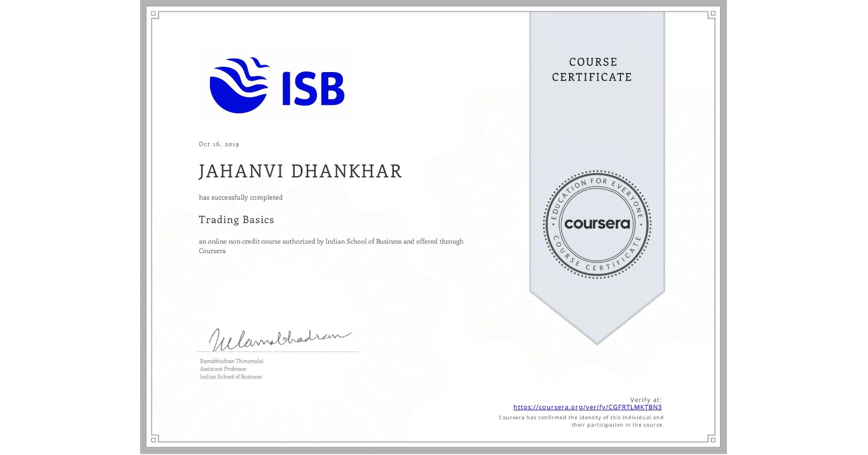The height and width of the screenshot is (455, 868).
Task: Click the 'has successfully completed' line
Action: [x=241, y=197]
